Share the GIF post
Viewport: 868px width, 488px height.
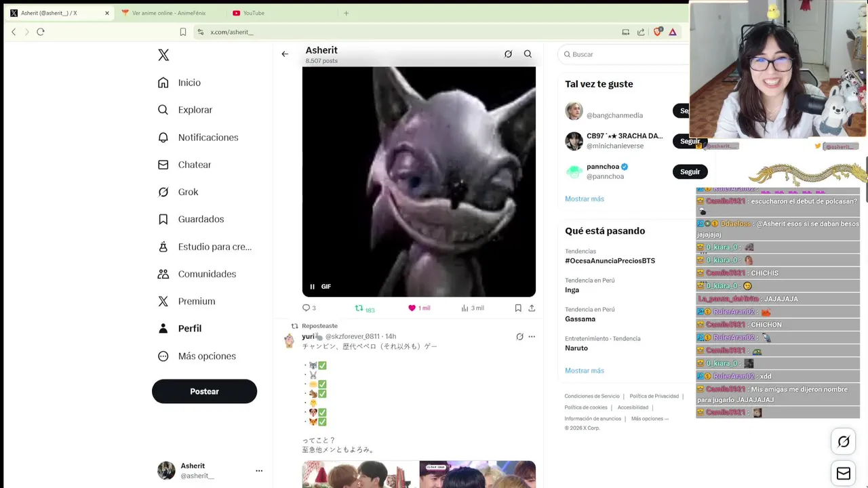[x=532, y=308]
